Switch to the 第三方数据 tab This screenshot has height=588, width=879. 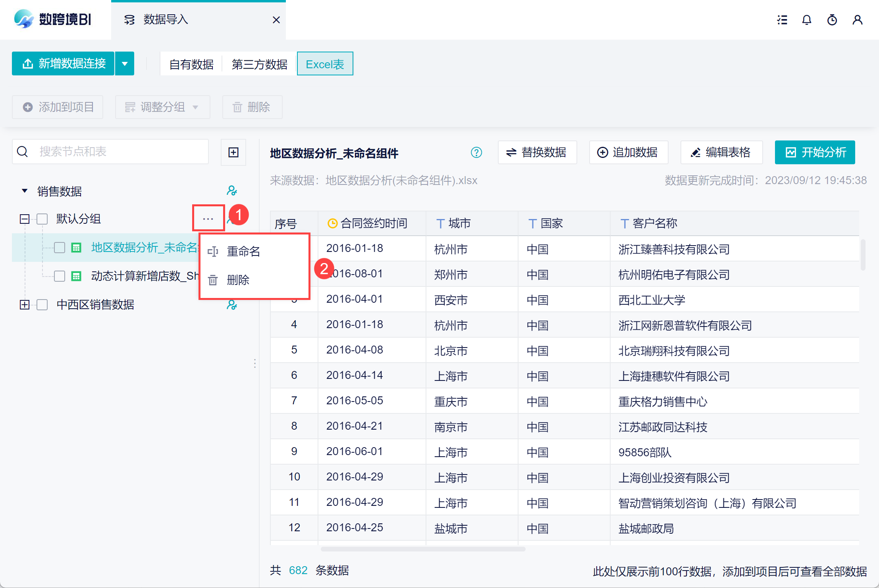click(x=259, y=64)
